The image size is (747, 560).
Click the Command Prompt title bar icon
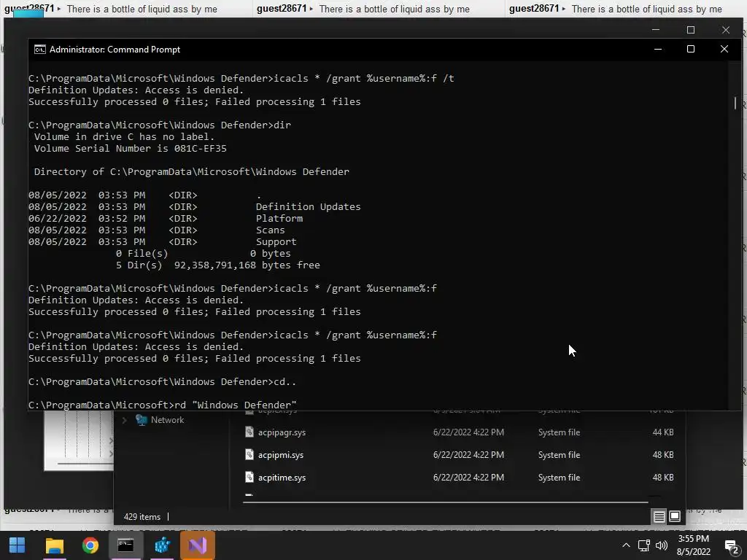click(x=40, y=50)
